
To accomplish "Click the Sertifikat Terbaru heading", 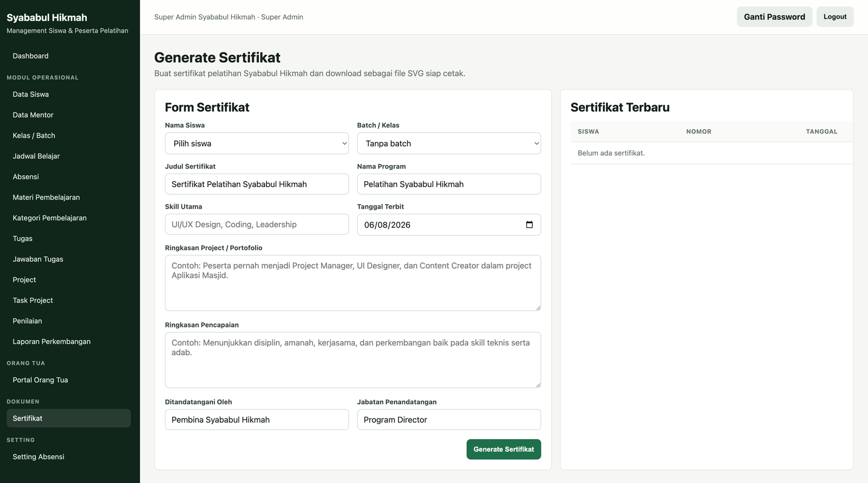I will pos(620,107).
